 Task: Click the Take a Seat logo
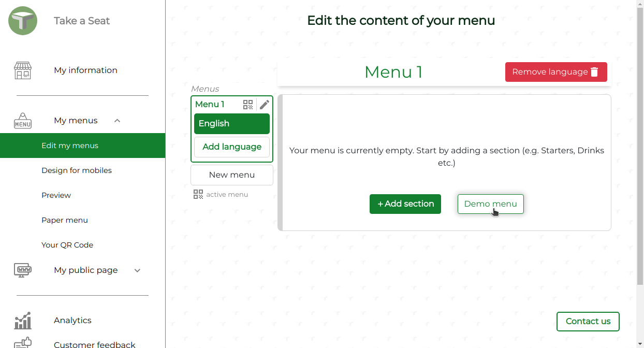coord(23,21)
